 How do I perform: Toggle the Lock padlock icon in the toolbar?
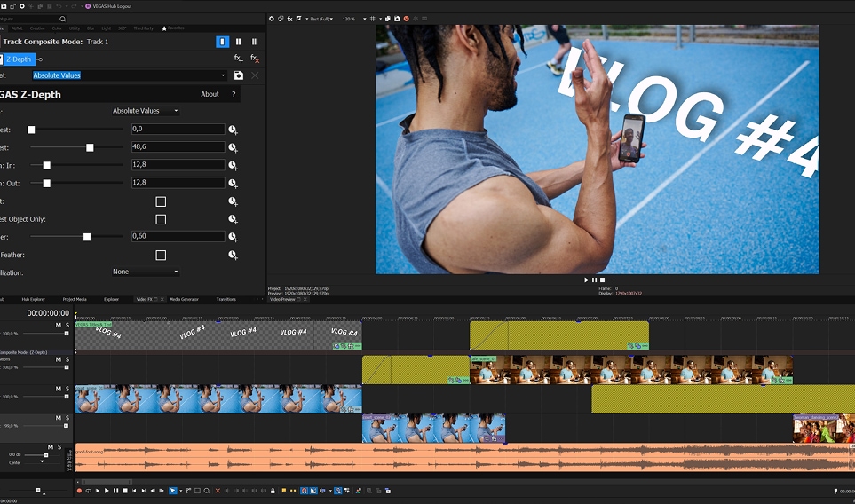pos(273,491)
